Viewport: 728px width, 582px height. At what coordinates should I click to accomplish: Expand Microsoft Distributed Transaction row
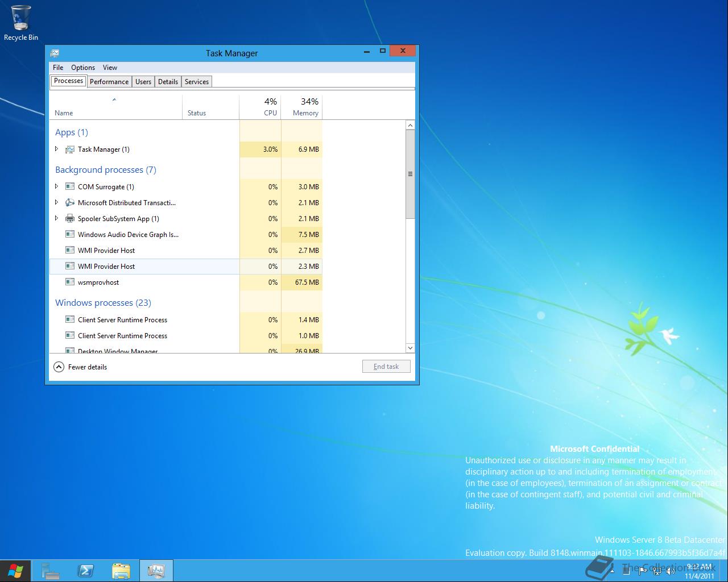click(56, 202)
